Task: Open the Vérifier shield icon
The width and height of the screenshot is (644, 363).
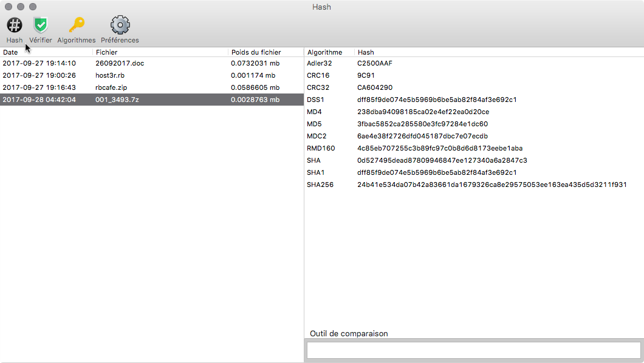Action: click(x=41, y=25)
